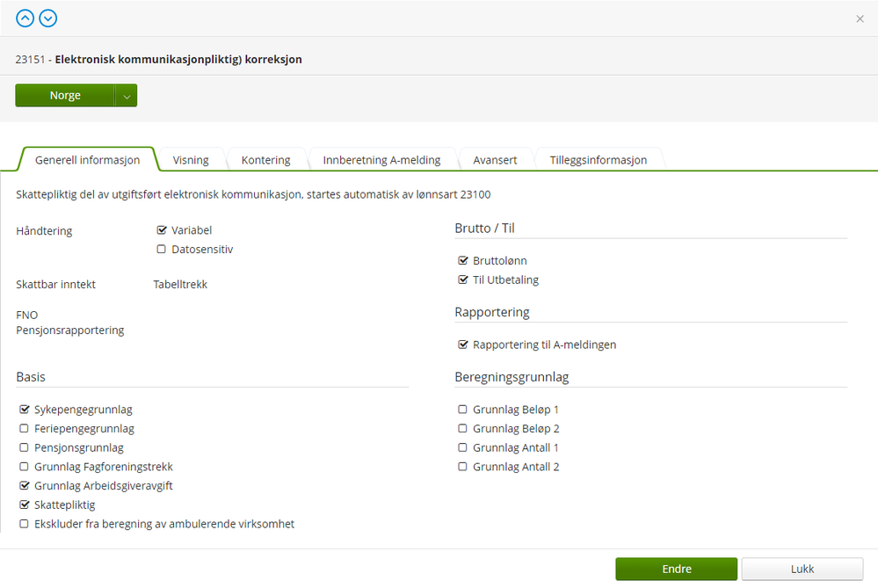Open the Tilleggsinformasjon tab
The image size is (878, 588).
tap(598, 160)
